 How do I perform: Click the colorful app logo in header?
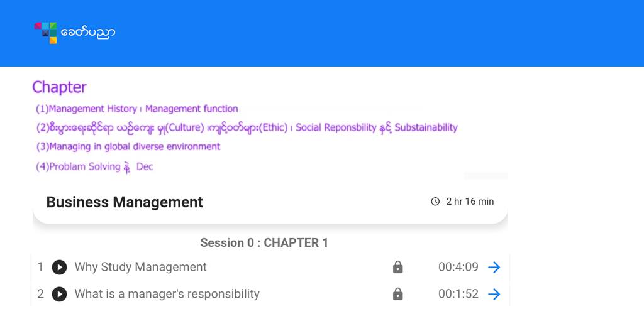[x=45, y=33]
